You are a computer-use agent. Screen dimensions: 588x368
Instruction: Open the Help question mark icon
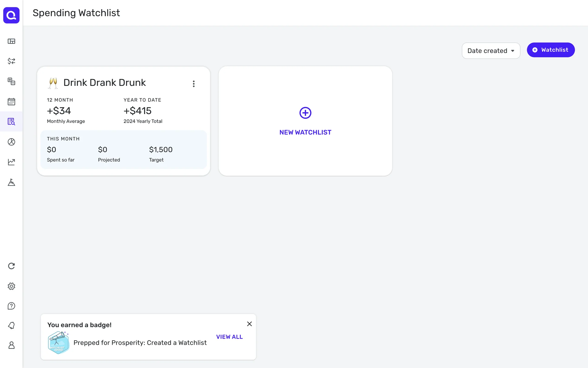(x=11, y=306)
